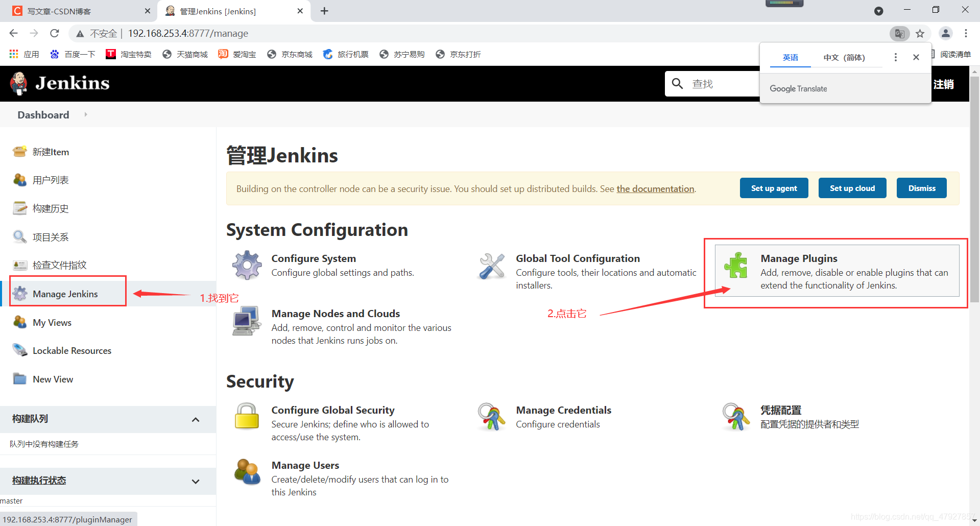Select the 中文 (简体) tab in translate popup
Image resolution: width=980 pixels, height=526 pixels.
[x=844, y=57]
